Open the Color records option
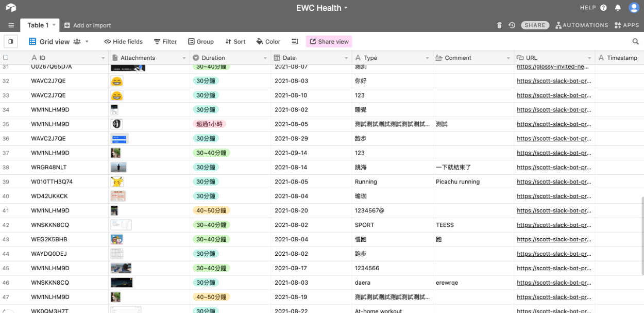 pyautogui.click(x=268, y=42)
